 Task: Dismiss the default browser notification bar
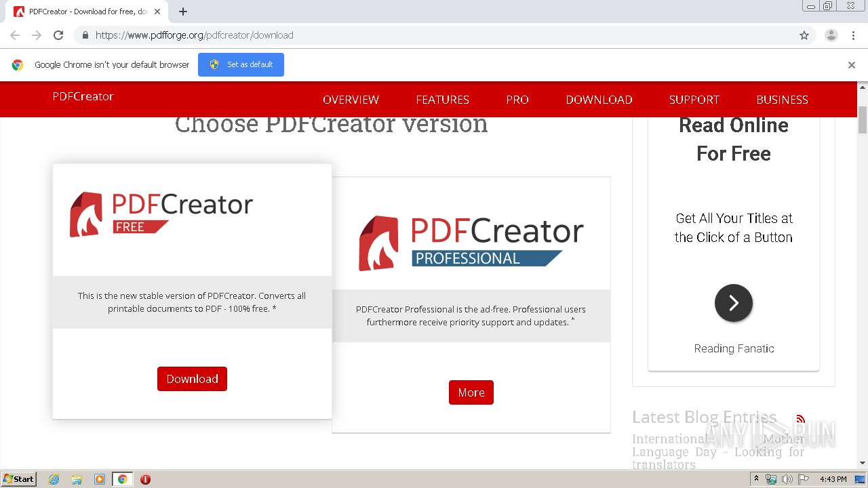tap(852, 65)
